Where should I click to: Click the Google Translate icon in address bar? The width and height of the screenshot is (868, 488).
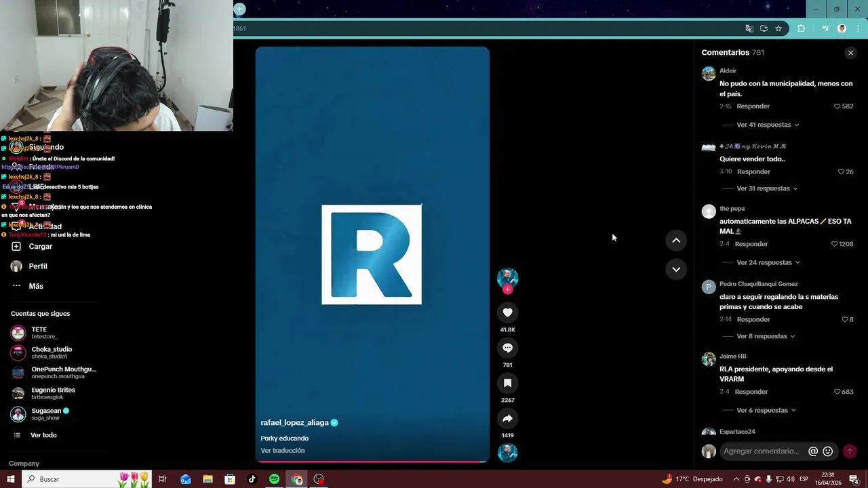tap(749, 28)
